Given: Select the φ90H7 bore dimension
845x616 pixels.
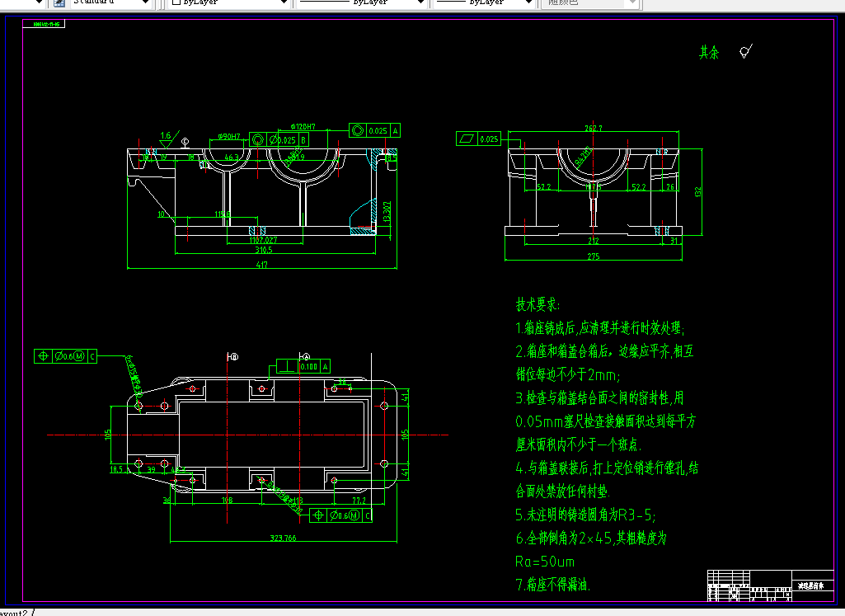Looking at the screenshot, I should click(x=229, y=136).
